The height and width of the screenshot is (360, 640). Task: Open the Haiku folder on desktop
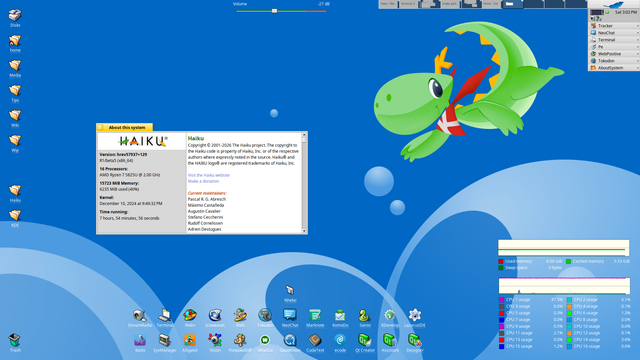click(x=15, y=190)
